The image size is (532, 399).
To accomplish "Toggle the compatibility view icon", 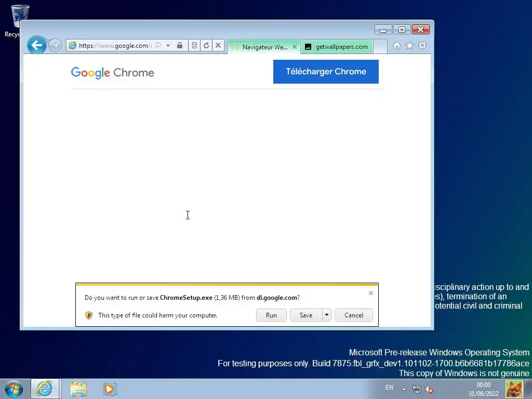I will (194, 46).
